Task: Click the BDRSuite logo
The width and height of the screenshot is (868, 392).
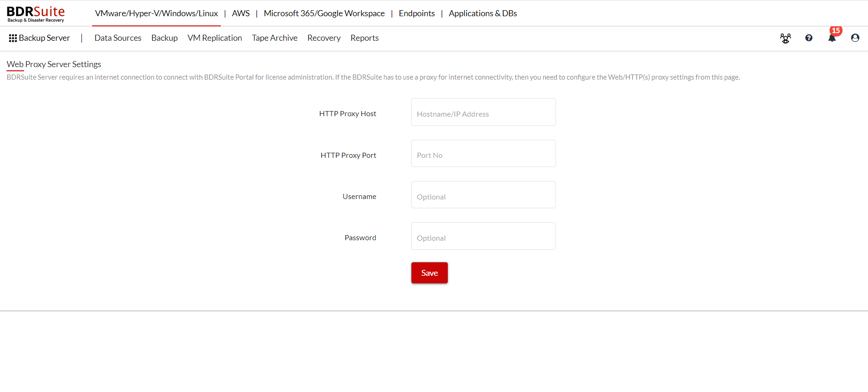Action: (36, 14)
